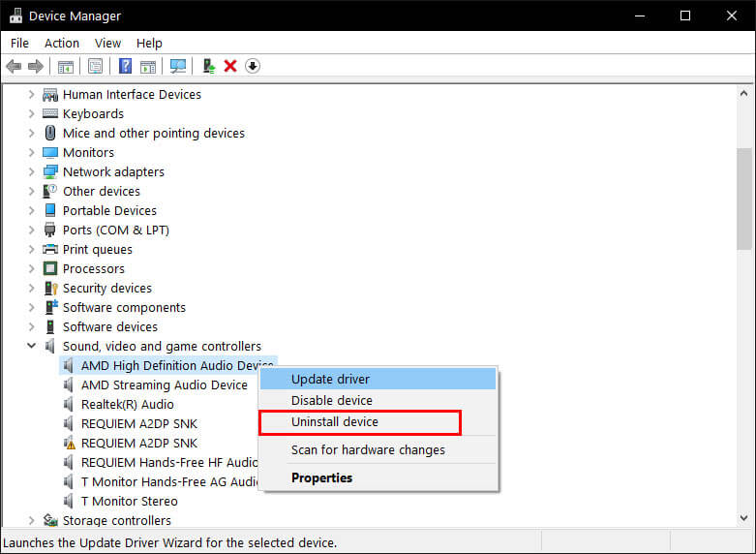The width and height of the screenshot is (756, 554).
Task: Expand the Security devices node
Action: (31, 288)
